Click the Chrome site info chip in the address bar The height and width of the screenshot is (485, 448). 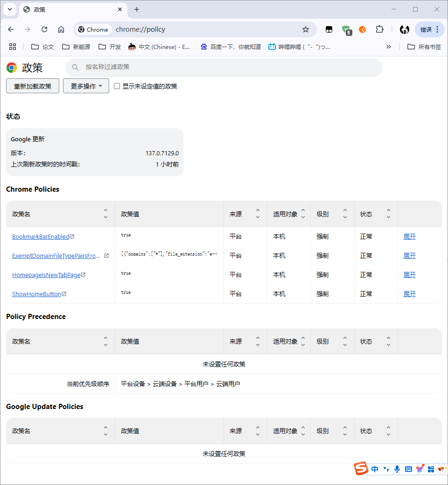point(93,29)
